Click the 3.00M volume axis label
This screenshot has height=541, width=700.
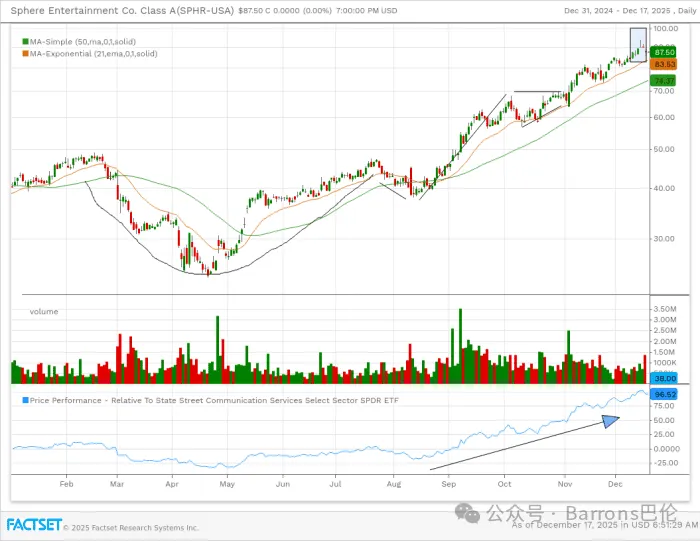(x=665, y=320)
